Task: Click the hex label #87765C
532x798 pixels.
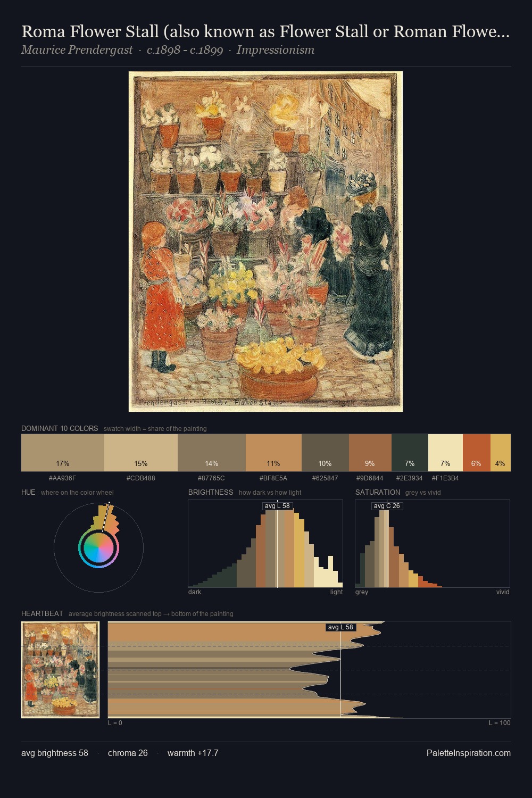Action: (211, 478)
